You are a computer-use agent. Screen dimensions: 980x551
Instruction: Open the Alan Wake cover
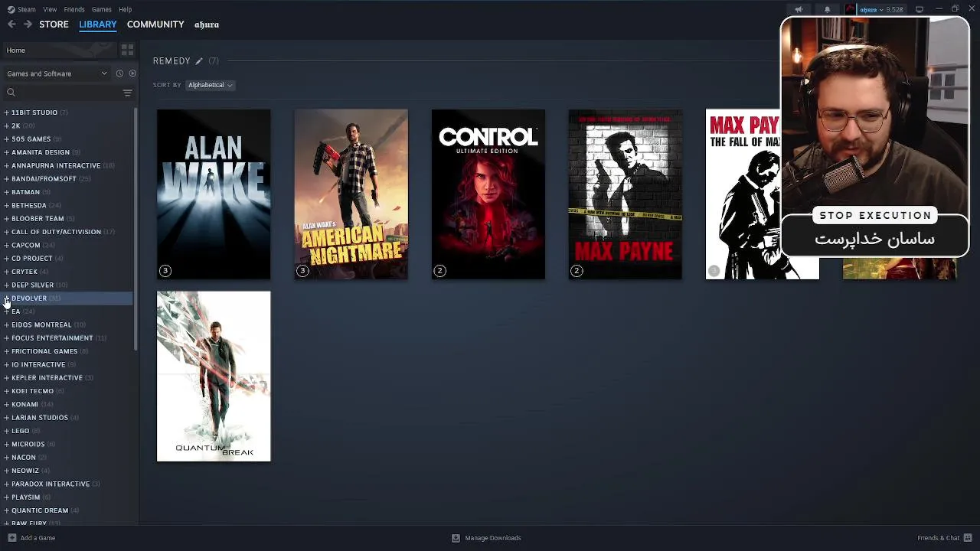pyautogui.click(x=214, y=194)
